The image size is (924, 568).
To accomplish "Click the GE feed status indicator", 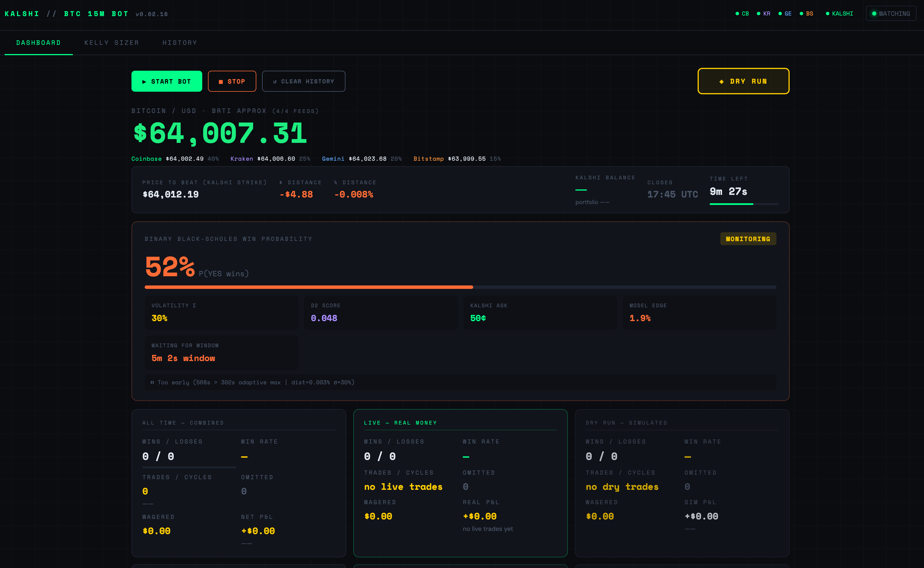I will (785, 14).
